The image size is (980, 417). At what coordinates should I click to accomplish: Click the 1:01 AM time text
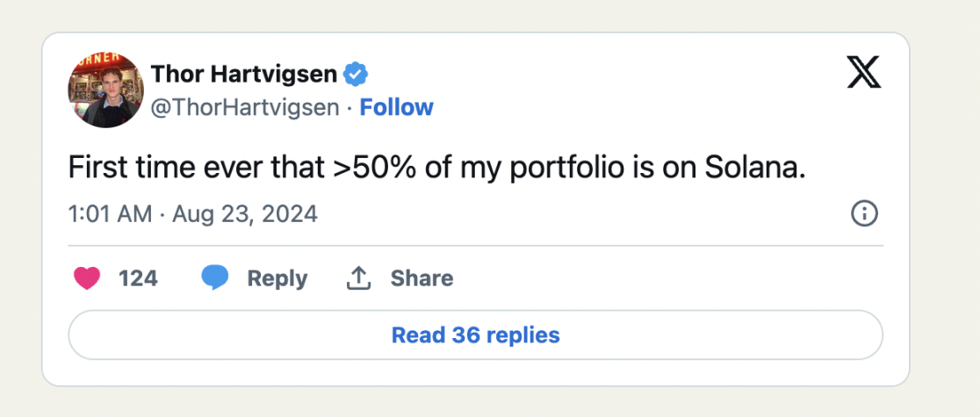pyautogui.click(x=110, y=213)
